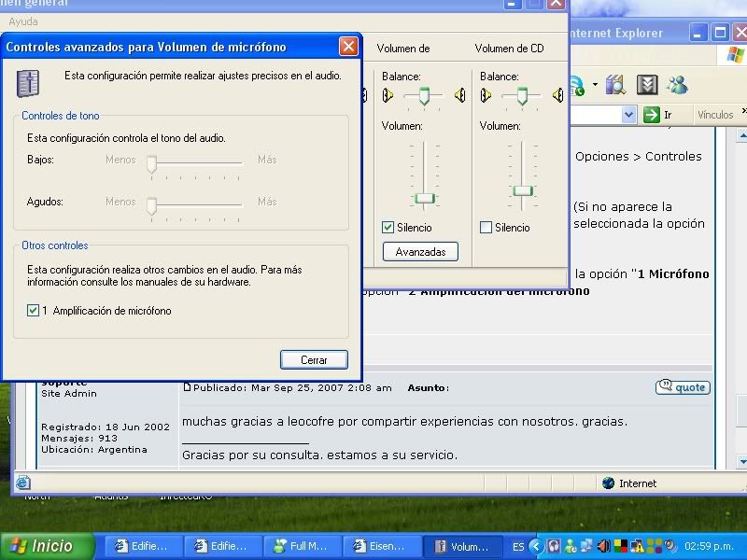Click the Cerrar button

pyautogui.click(x=314, y=359)
